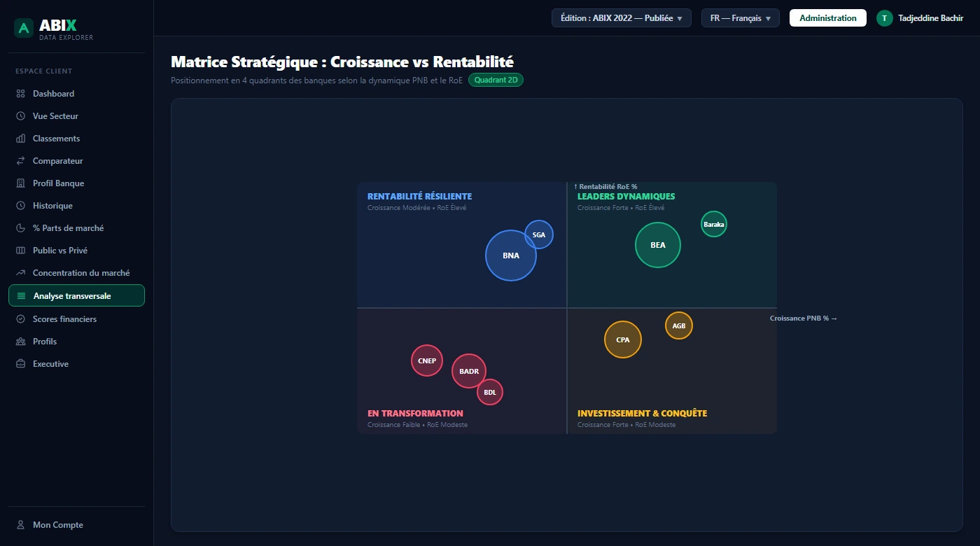Click 'Croissance Forte • RoE Élevé' subtitle

click(x=621, y=208)
